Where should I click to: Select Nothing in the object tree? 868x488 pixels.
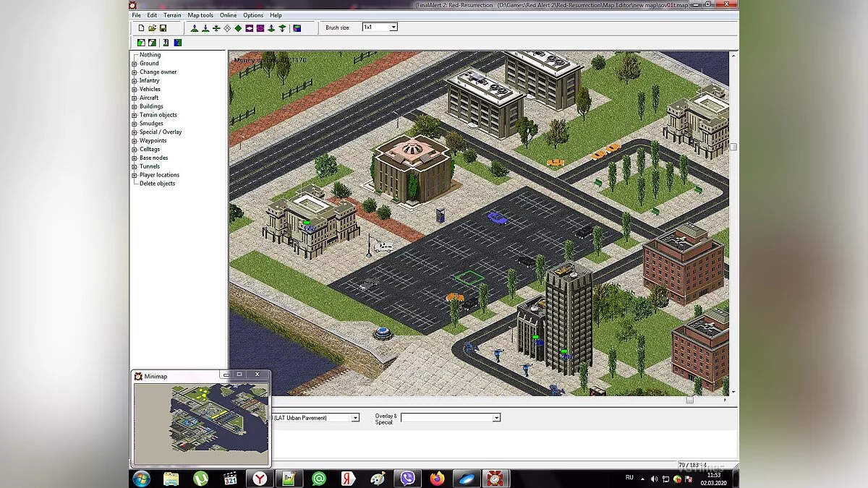click(150, 55)
